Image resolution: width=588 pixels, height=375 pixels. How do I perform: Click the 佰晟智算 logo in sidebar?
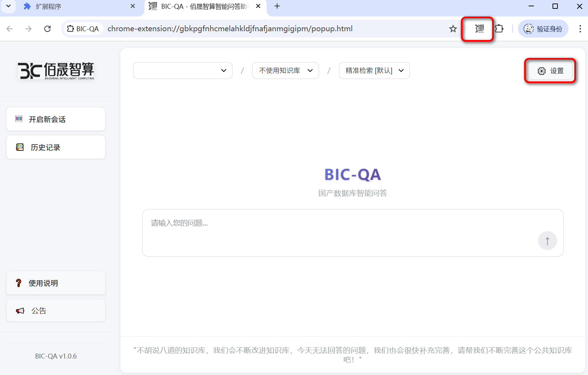pos(56,71)
